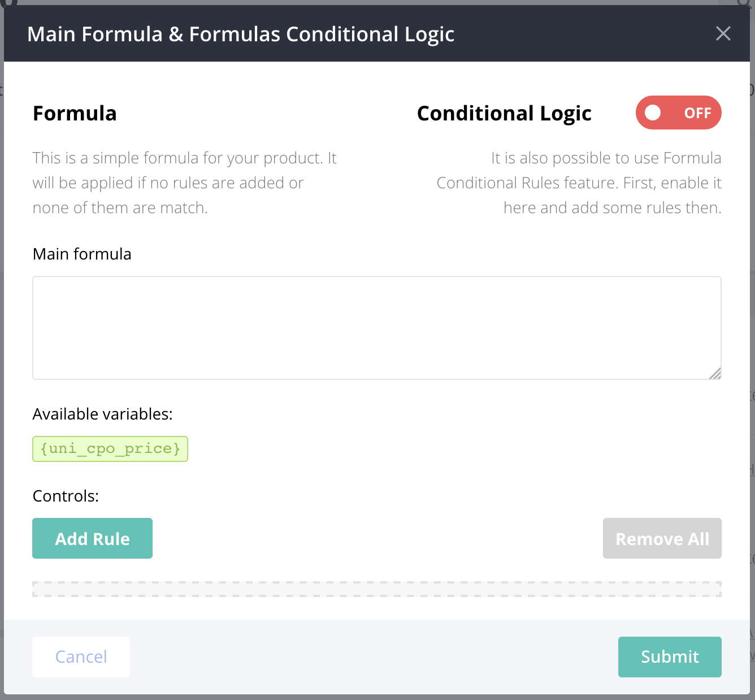
Task: Click the Conditional Logic heading
Action: click(x=504, y=113)
